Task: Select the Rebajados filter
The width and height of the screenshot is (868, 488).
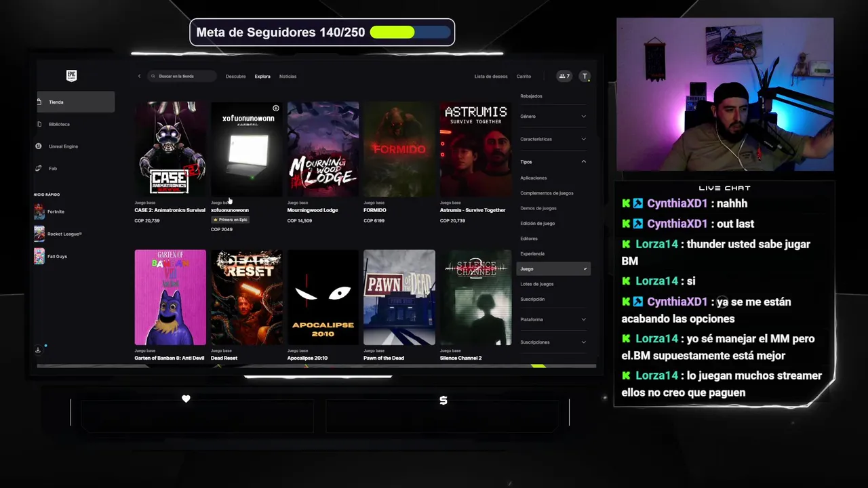Action: click(532, 96)
